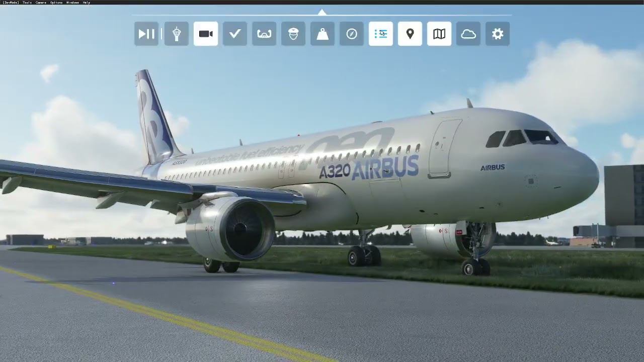
Task: Toggle active pause in the toolbar
Action: tap(146, 34)
